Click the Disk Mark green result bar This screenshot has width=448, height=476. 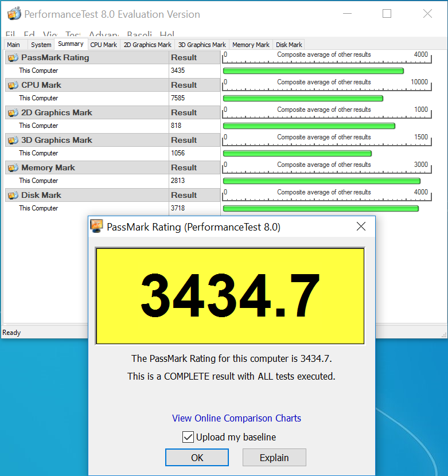click(321, 209)
